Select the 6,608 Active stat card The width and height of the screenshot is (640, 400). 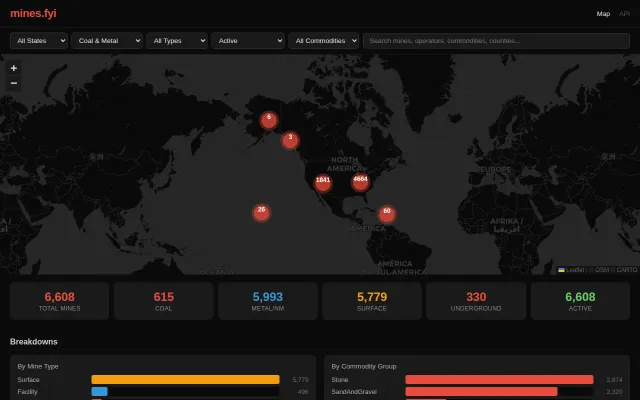[580, 301]
